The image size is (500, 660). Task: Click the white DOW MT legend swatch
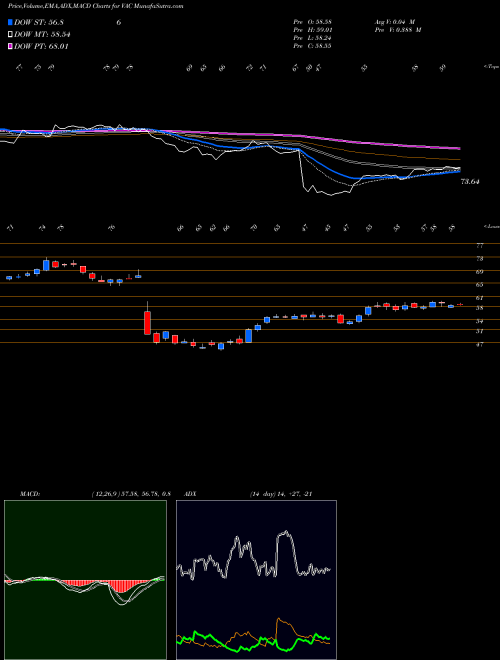coord(10,35)
